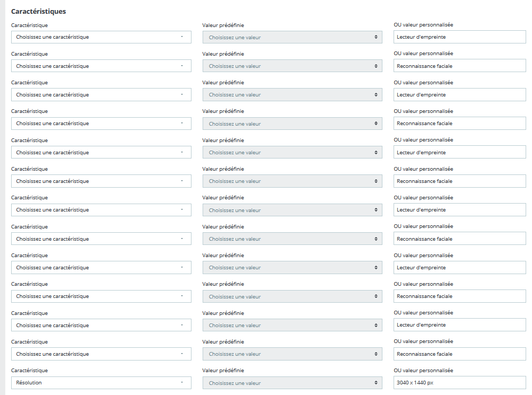Click the second Lecteur d'empreinte custom value field
Image resolution: width=532 pixels, height=395 pixels.
click(460, 94)
